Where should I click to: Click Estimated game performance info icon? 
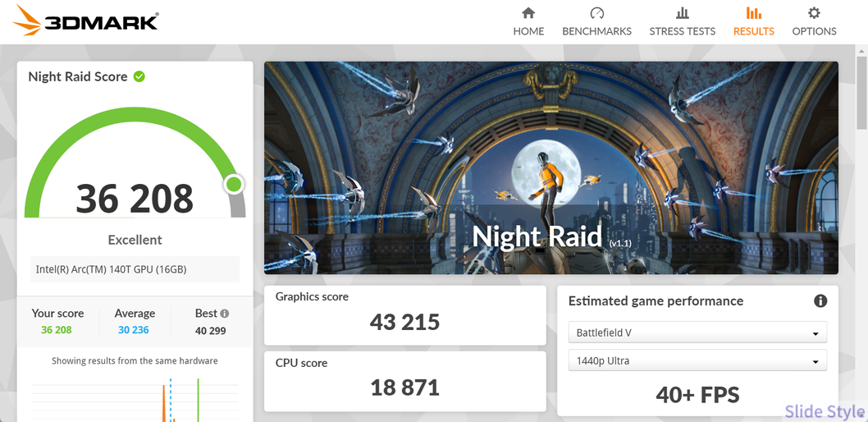coord(820,300)
